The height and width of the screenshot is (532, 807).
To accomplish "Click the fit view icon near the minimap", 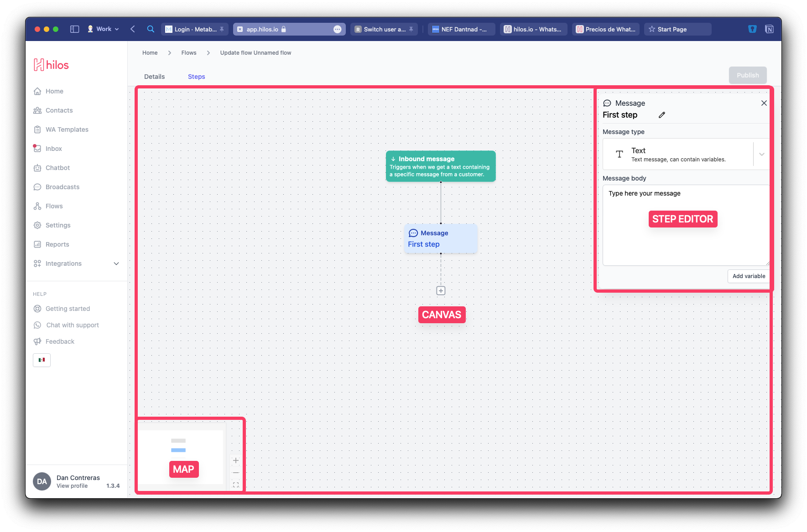I will (x=236, y=485).
